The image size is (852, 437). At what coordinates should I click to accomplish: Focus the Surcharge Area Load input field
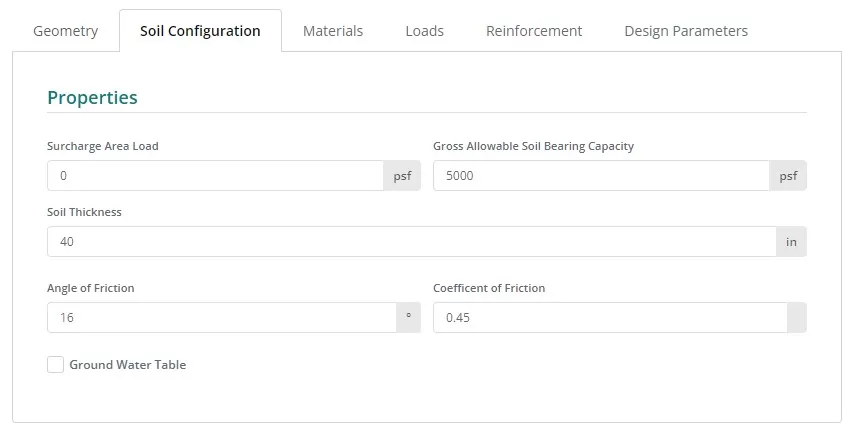[x=215, y=176]
